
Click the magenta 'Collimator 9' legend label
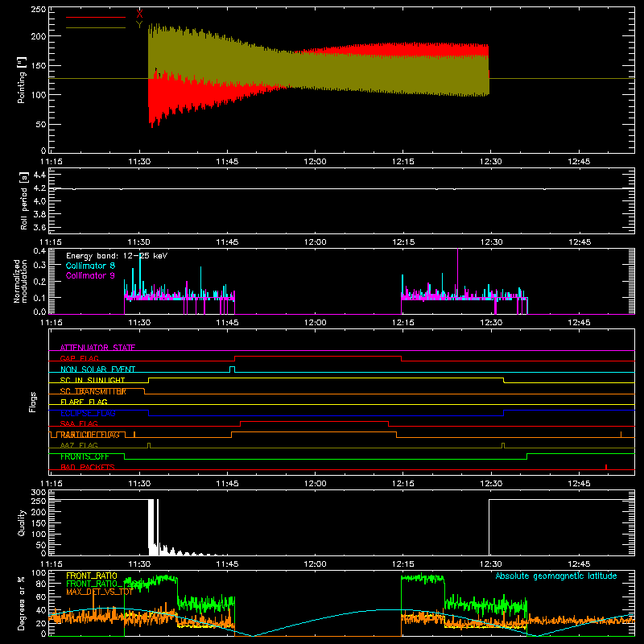tap(90, 275)
